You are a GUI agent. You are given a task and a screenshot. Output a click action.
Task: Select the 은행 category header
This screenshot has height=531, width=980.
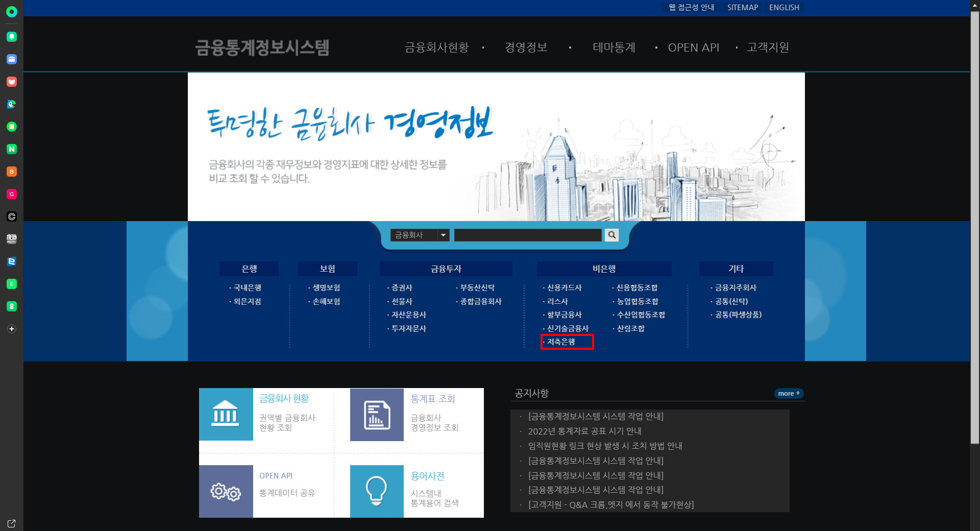pos(249,269)
